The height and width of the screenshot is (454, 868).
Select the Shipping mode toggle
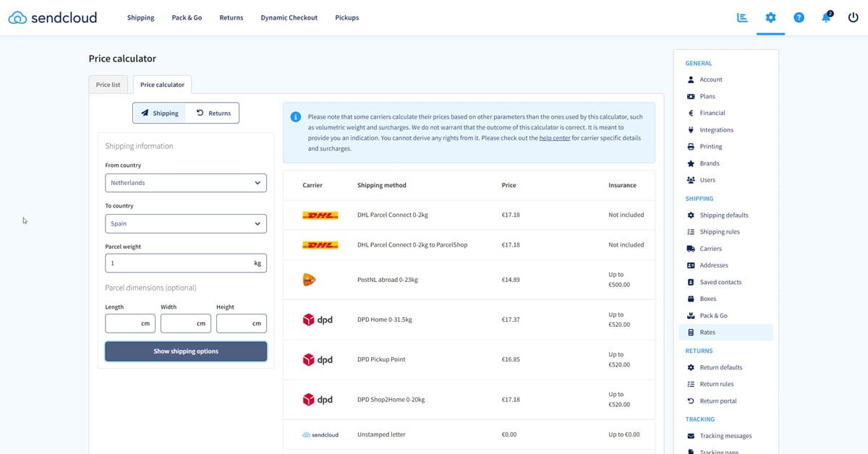pos(160,113)
